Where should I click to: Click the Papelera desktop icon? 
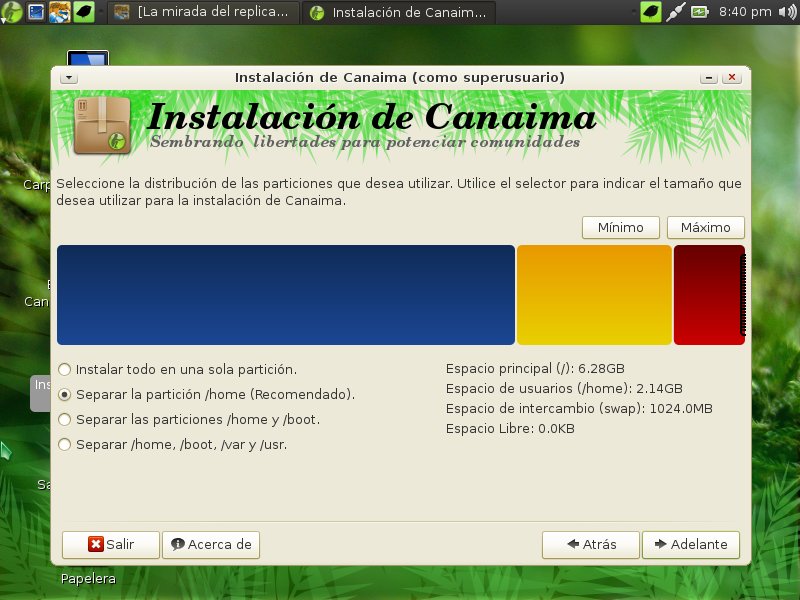click(x=87, y=578)
